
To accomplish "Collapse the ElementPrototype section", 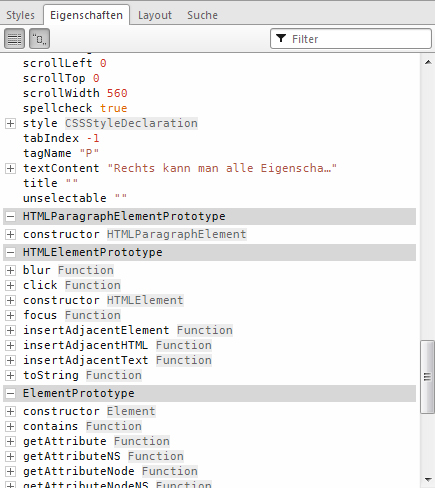I will pyautogui.click(x=10, y=393).
